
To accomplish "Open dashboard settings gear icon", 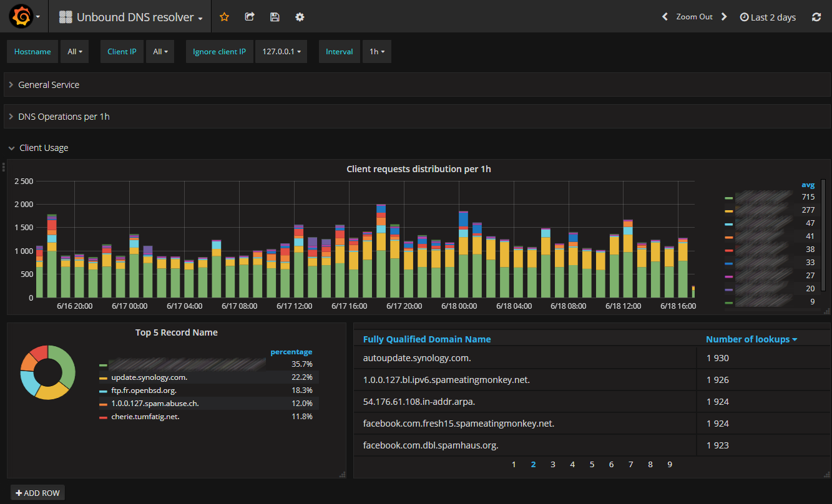I will pyautogui.click(x=300, y=17).
